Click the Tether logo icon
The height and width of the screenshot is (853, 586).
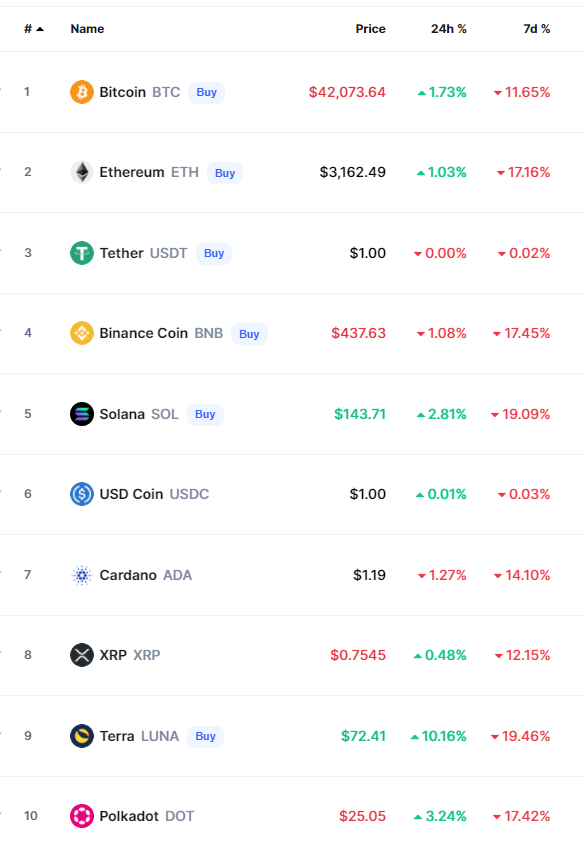click(x=82, y=253)
